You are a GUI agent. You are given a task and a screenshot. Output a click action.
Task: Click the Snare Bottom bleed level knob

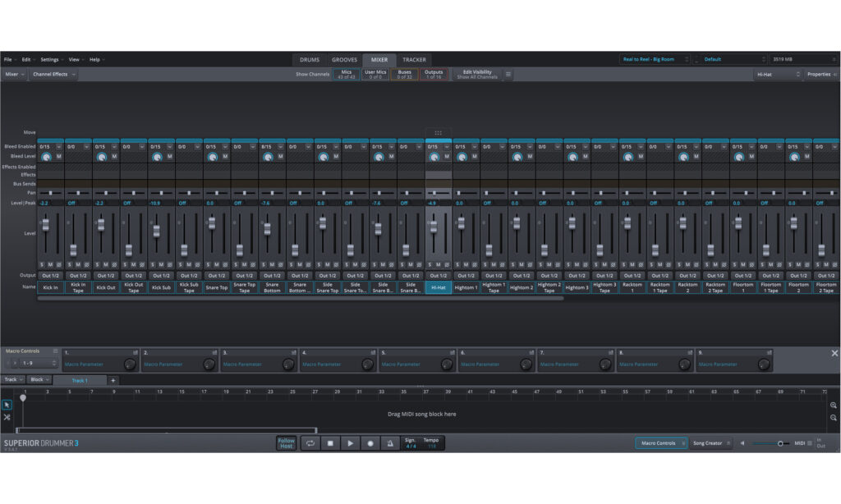[268, 157]
